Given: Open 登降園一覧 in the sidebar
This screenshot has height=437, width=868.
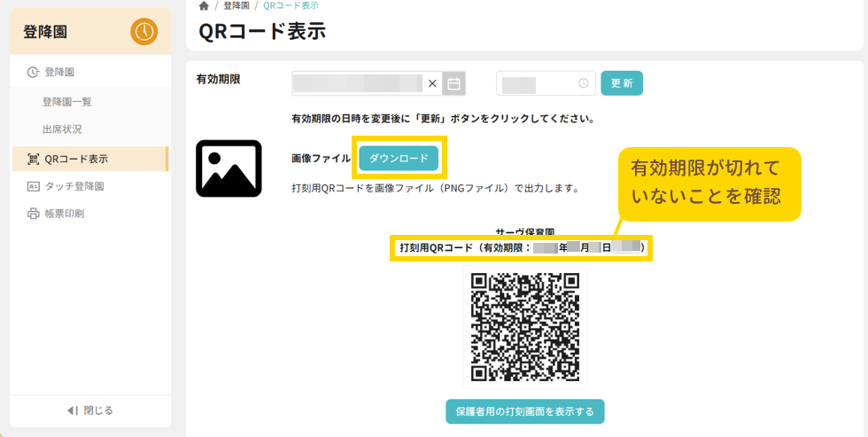Looking at the screenshot, I should pos(67,102).
